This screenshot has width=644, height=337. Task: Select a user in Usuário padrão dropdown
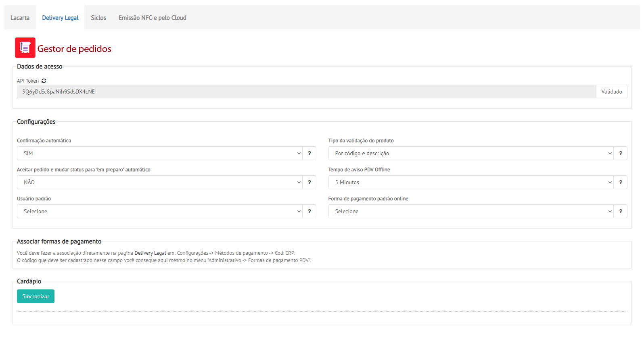[160, 211]
